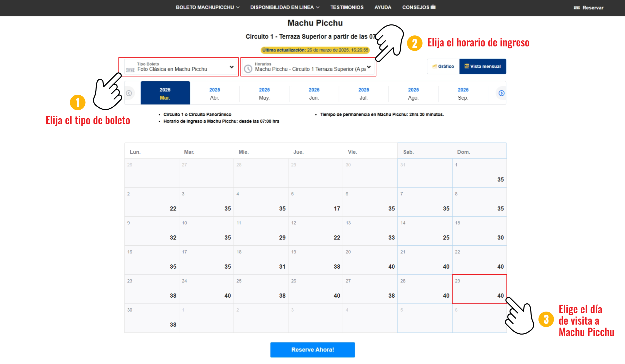Image resolution: width=625 pixels, height=364 pixels.
Task: Pick calendar day 16
Action: [x=152, y=260]
